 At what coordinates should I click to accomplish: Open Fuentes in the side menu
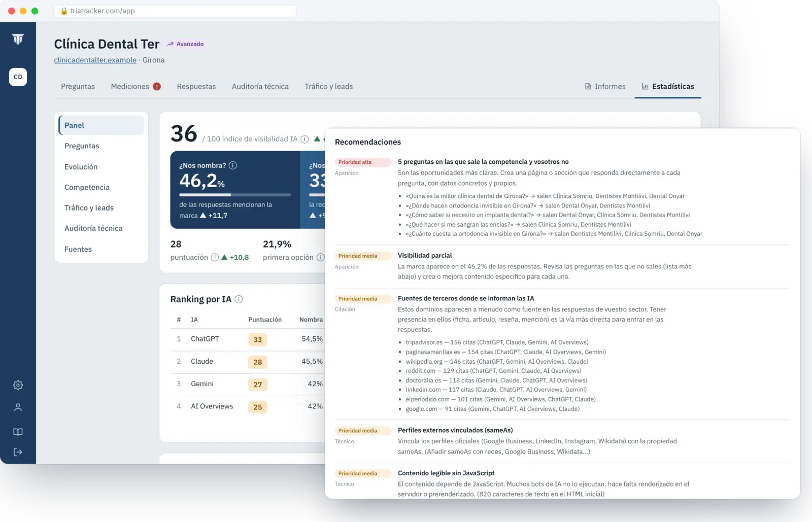pyautogui.click(x=78, y=249)
